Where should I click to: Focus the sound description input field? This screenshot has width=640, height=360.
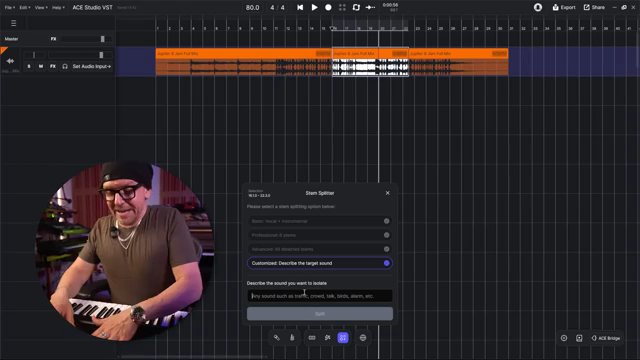320,296
